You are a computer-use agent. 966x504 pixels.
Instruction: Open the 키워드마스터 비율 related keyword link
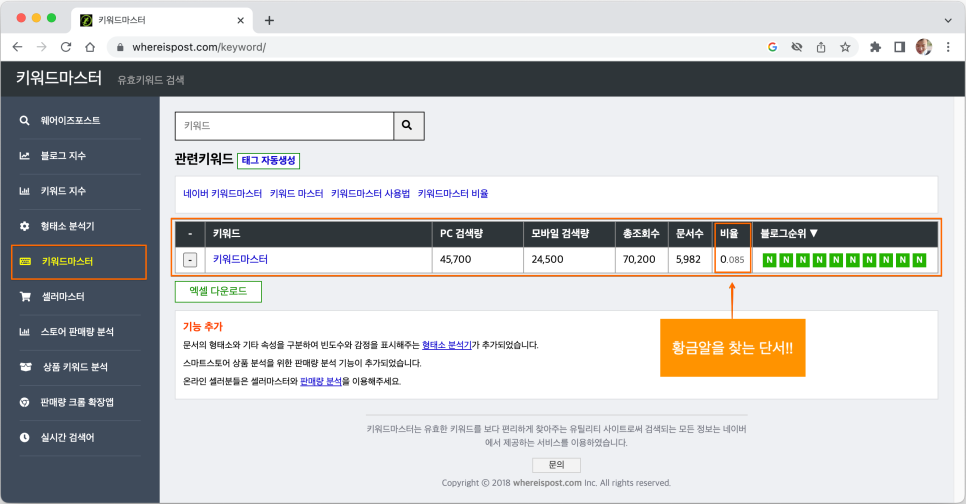pyautogui.click(x=453, y=193)
